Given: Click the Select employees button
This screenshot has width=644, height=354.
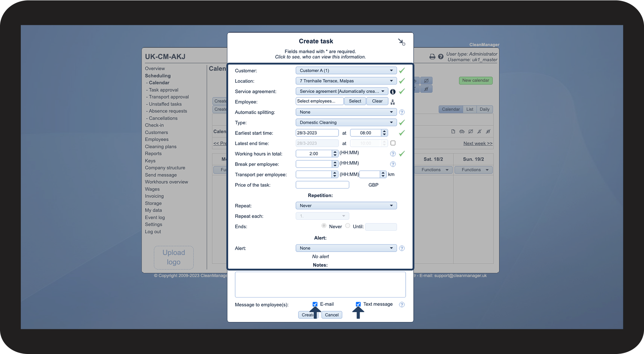Looking at the screenshot, I should tap(355, 101).
